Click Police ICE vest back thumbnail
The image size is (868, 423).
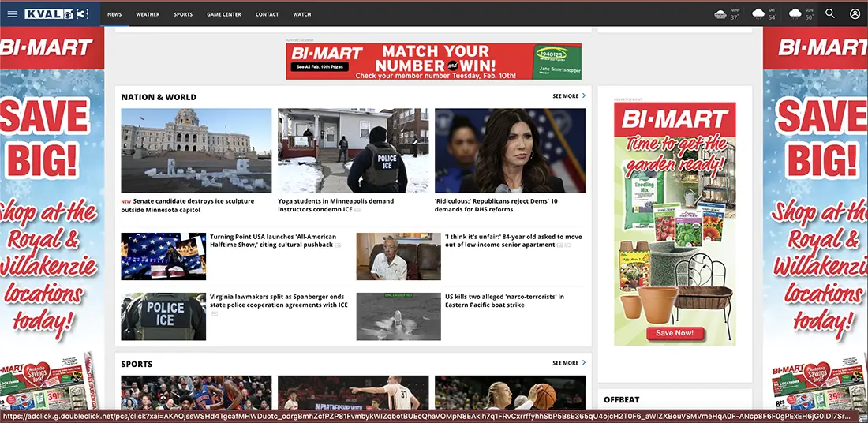pyautogui.click(x=163, y=316)
